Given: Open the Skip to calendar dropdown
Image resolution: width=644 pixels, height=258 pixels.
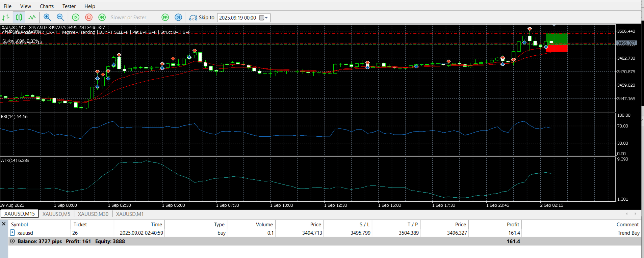Looking at the screenshot, I should (x=264, y=18).
